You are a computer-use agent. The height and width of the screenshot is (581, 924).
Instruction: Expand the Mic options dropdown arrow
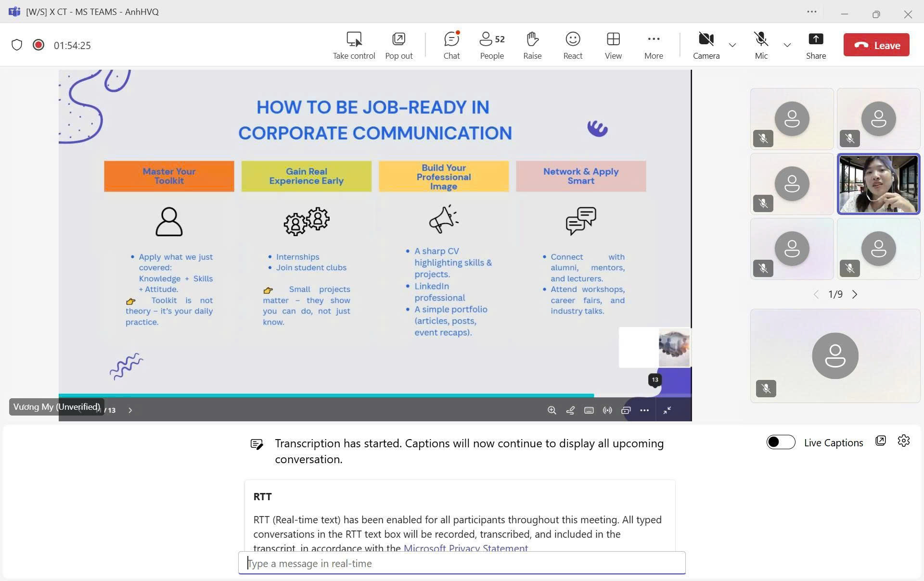tap(787, 45)
